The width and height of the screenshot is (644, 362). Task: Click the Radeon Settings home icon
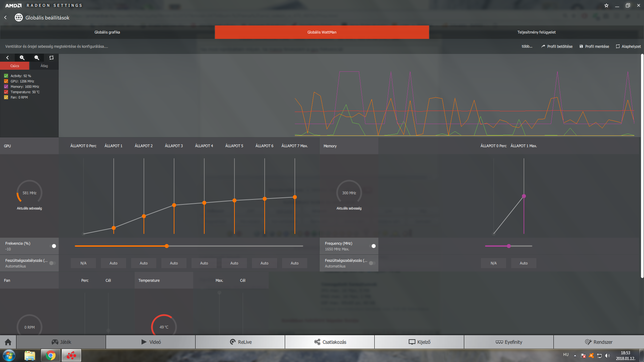coord(8,342)
